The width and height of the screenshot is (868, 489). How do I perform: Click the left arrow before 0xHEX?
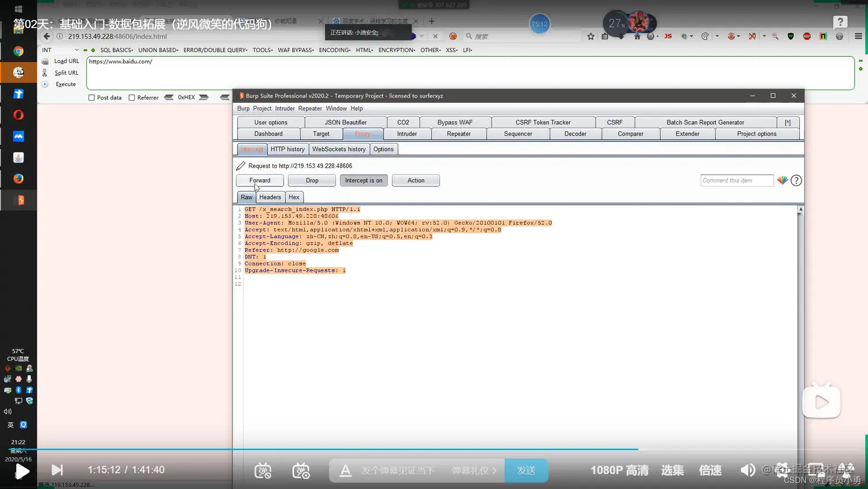click(169, 98)
